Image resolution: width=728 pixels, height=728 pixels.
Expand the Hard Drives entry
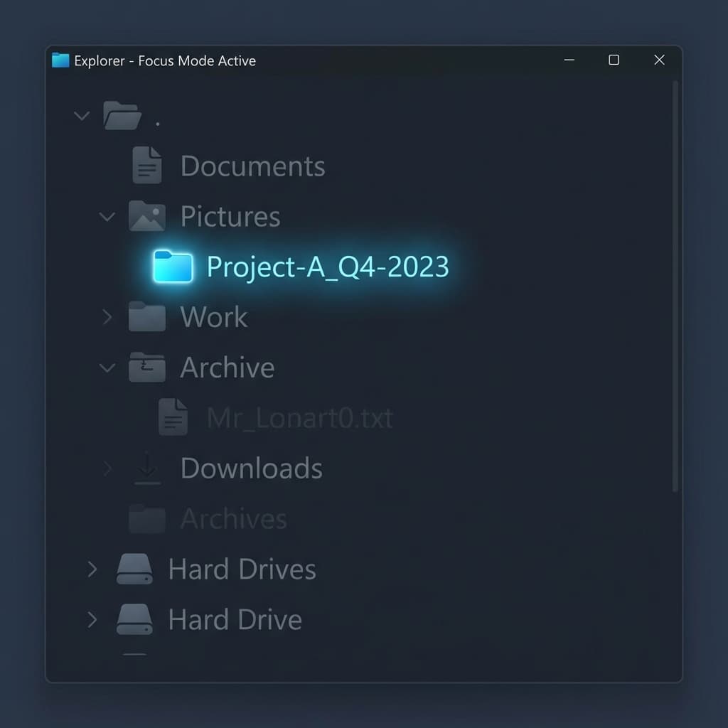[x=92, y=568]
